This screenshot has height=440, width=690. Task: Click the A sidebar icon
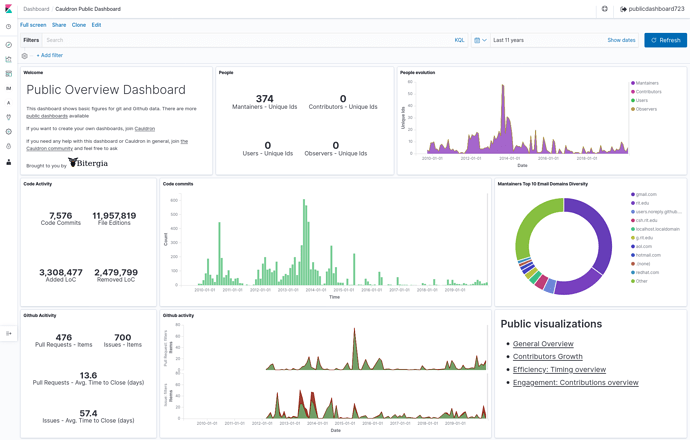pyautogui.click(x=8, y=103)
